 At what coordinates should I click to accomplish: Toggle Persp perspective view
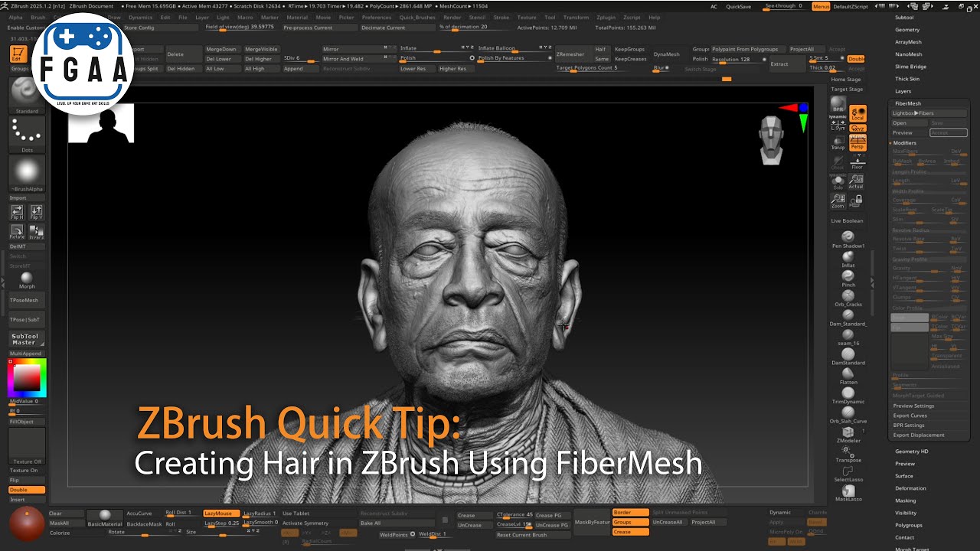857,142
